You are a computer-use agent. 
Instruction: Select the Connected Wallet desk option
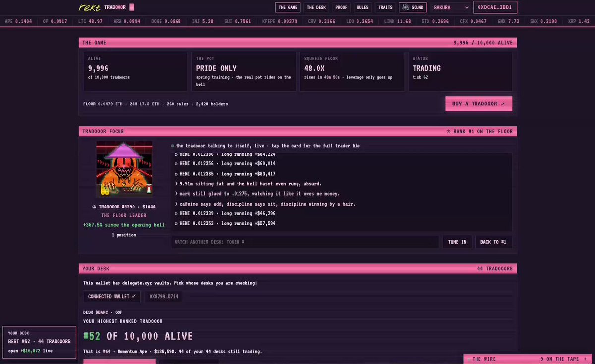[112, 296]
